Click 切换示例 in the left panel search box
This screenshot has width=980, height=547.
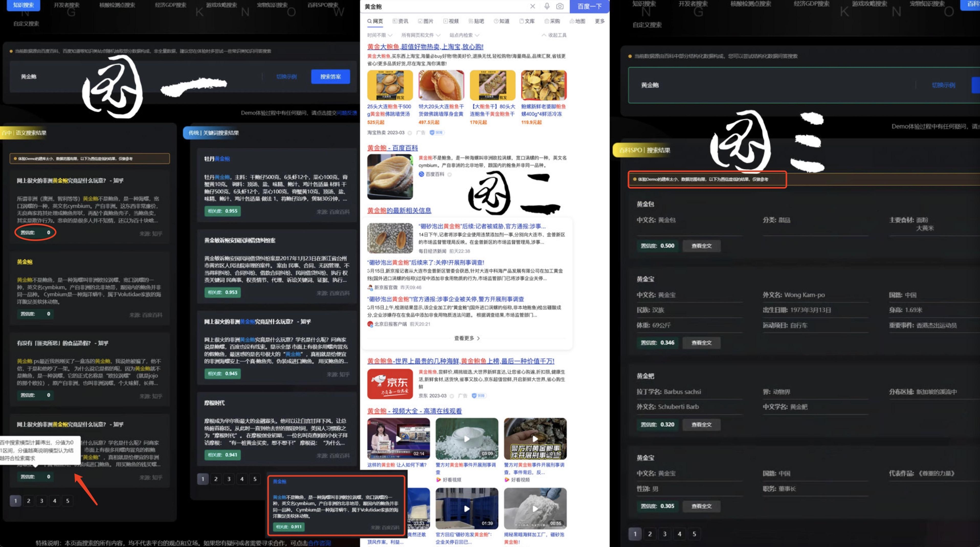(286, 76)
